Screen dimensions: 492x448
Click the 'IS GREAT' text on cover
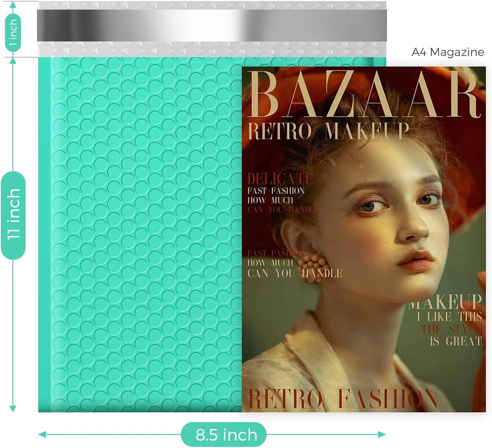(456, 341)
